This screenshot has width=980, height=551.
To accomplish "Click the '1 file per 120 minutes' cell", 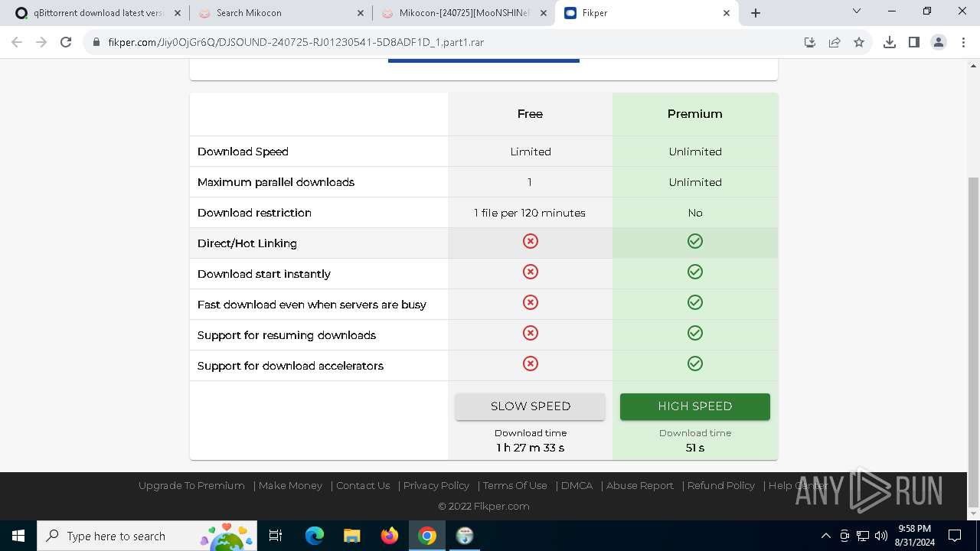I will pos(530,213).
